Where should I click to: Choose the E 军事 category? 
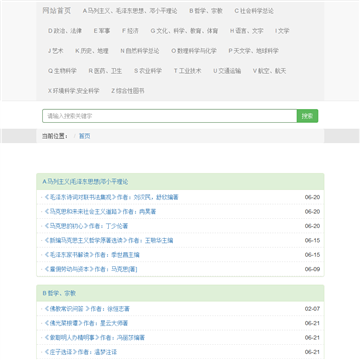tap(102, 31)
